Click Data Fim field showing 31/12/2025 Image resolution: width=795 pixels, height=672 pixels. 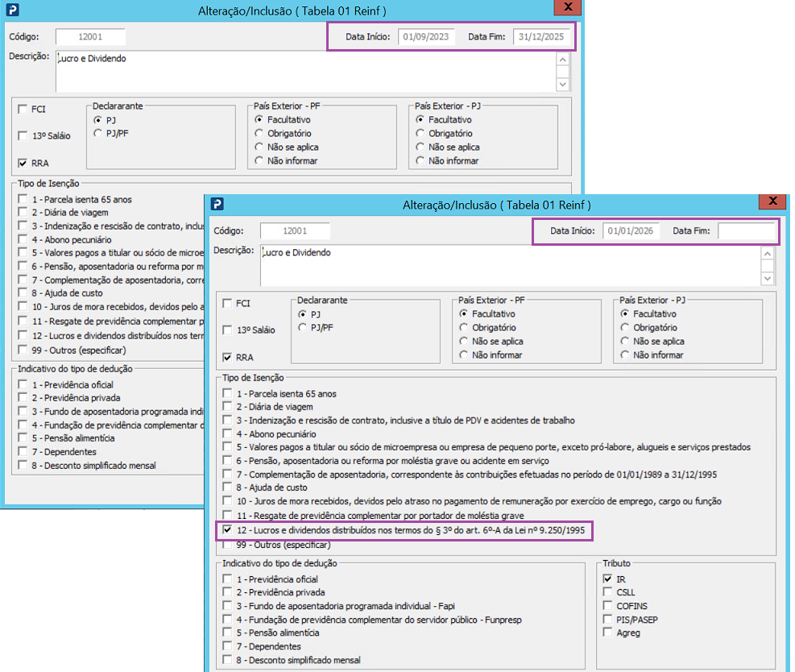541,36
